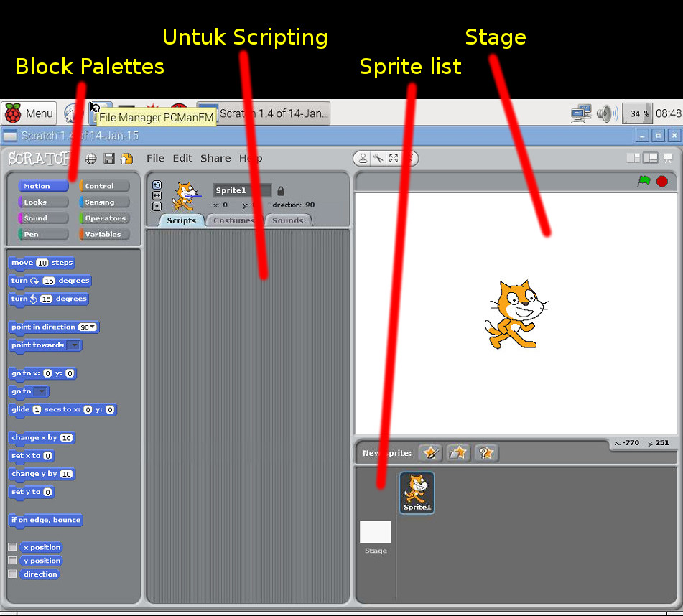Open the go to target dropdown
Image resolution: width=683 pixels, height=616 pixels.
pos(42,391)
